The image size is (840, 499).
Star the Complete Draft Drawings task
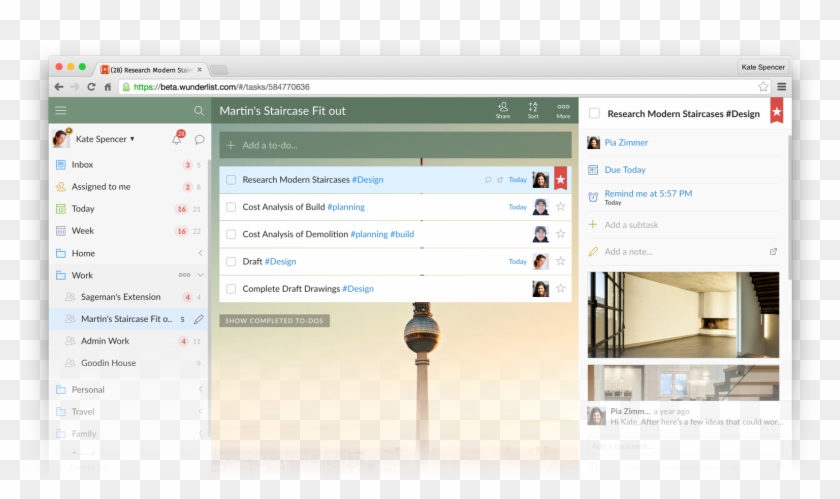[560, 288]
